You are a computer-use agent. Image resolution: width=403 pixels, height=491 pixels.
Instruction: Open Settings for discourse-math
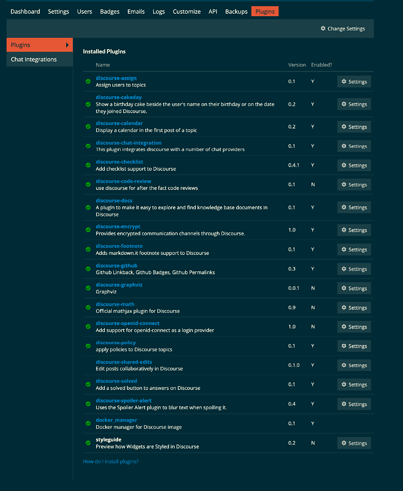click(354, 308)
